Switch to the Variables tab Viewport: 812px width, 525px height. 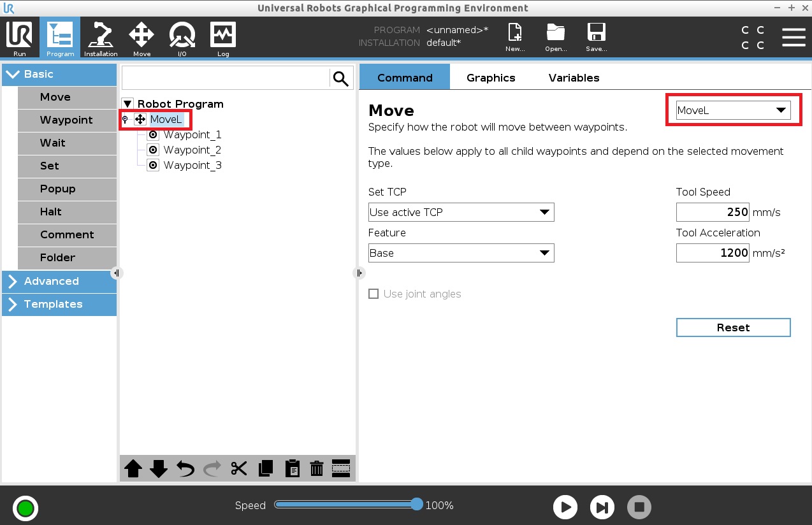coord(574,78)
